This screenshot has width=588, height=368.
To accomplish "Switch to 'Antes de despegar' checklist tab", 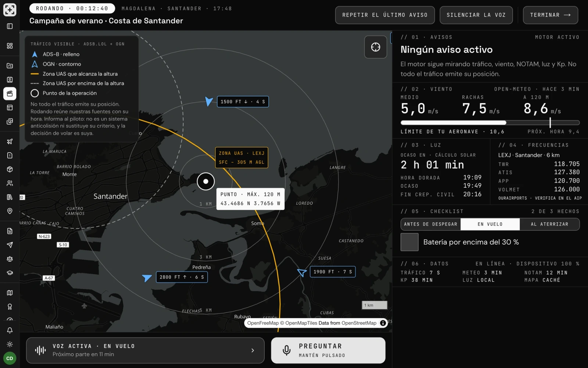I will [431, 224].
